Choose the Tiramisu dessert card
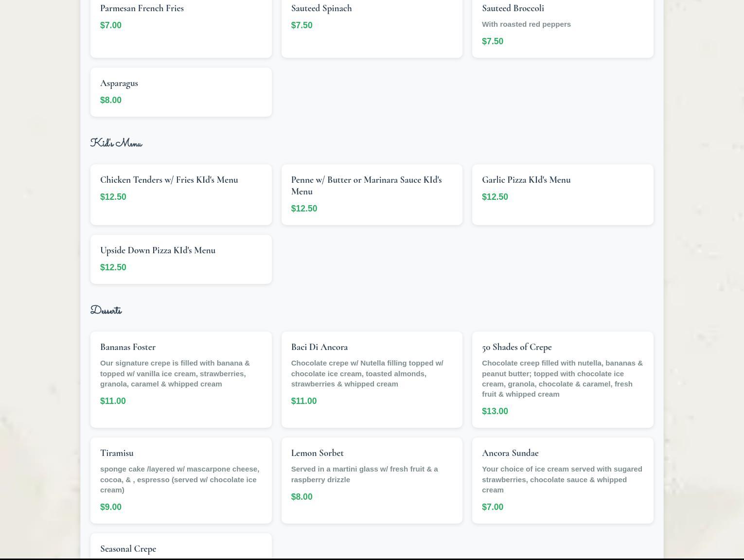Image resolution: width=744 pixels, height=560 pixels. (x=180, y=480)
